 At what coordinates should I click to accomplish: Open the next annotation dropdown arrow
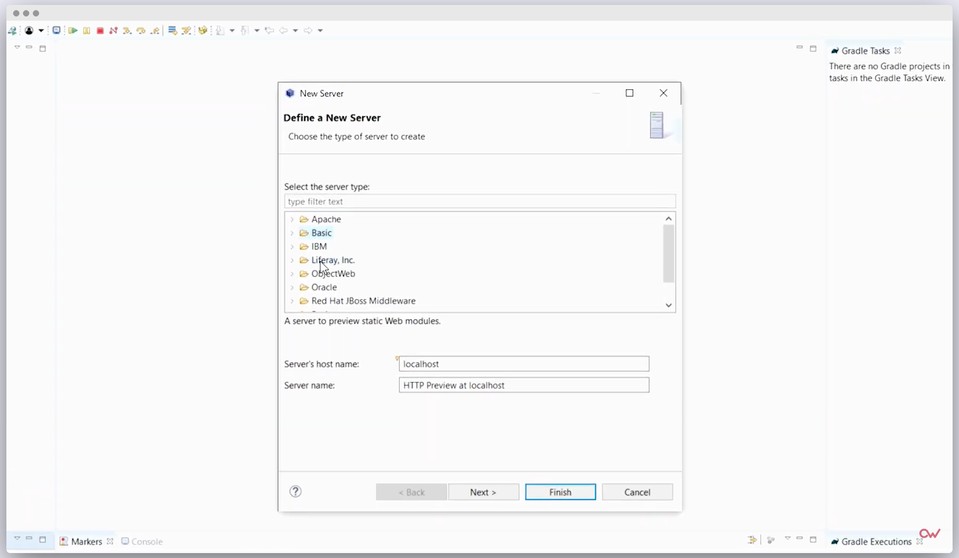(232, 31)
